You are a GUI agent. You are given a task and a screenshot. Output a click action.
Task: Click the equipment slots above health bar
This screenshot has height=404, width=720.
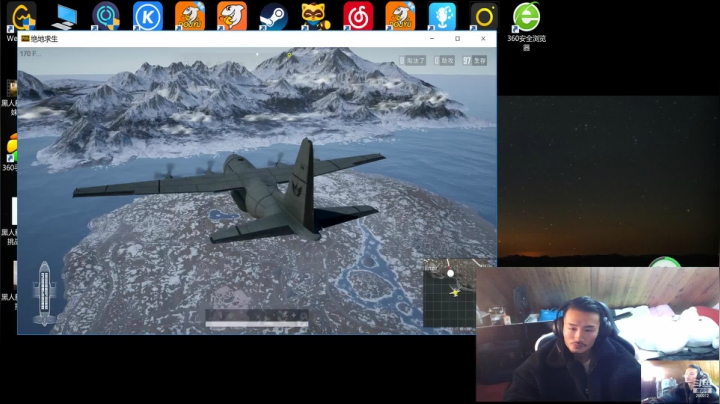pos(257,315)
